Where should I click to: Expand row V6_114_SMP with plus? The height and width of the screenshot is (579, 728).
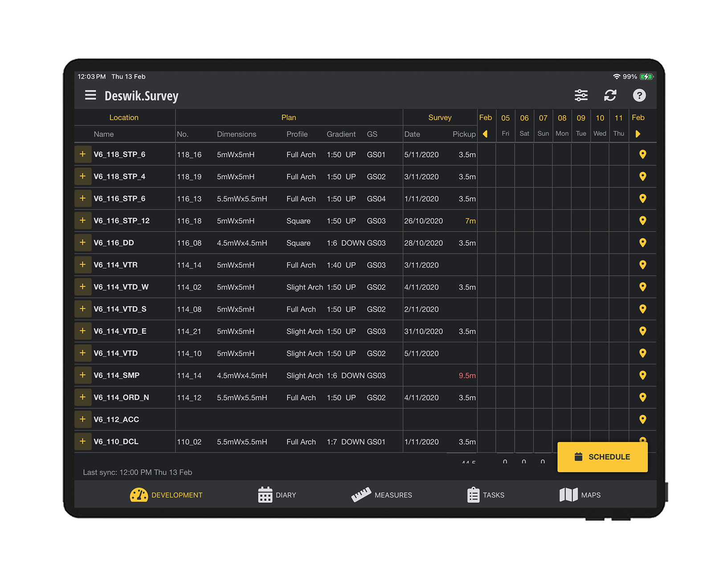83,375
